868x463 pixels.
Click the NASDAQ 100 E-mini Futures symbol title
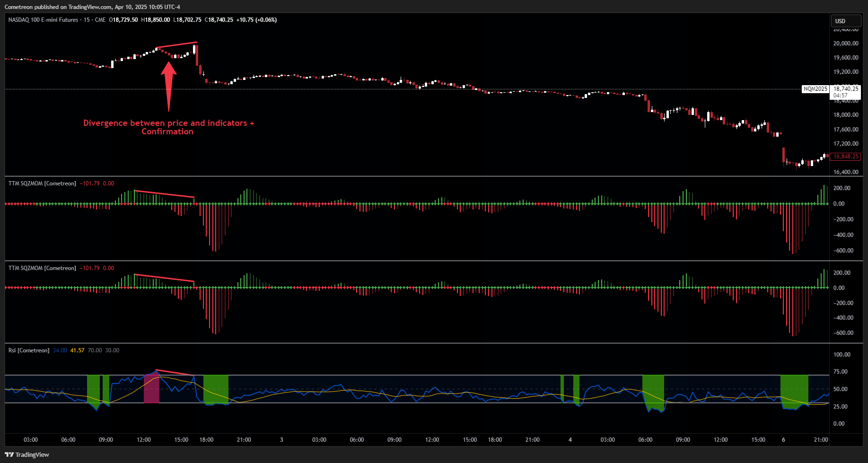43,20
